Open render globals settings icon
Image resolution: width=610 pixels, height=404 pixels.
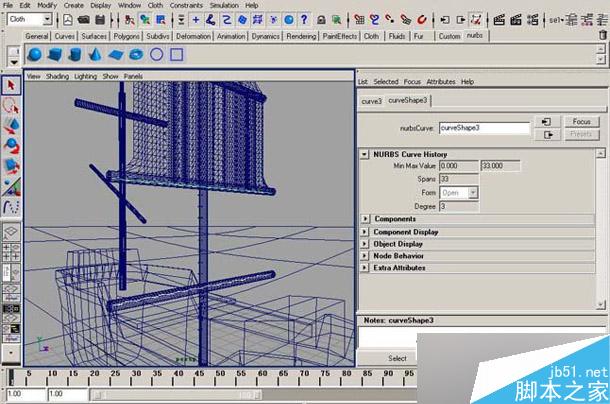533,19
